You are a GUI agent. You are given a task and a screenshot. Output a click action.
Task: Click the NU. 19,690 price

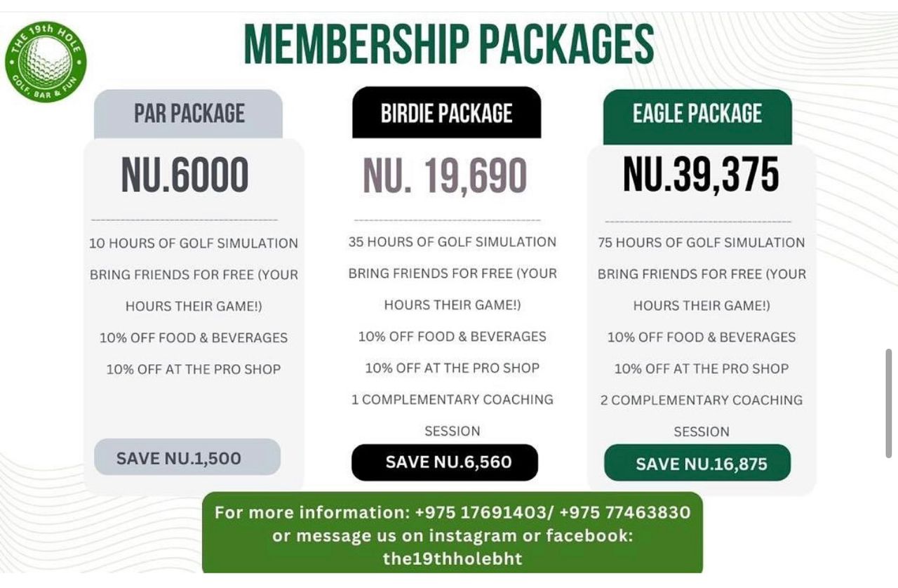[445, 176]
